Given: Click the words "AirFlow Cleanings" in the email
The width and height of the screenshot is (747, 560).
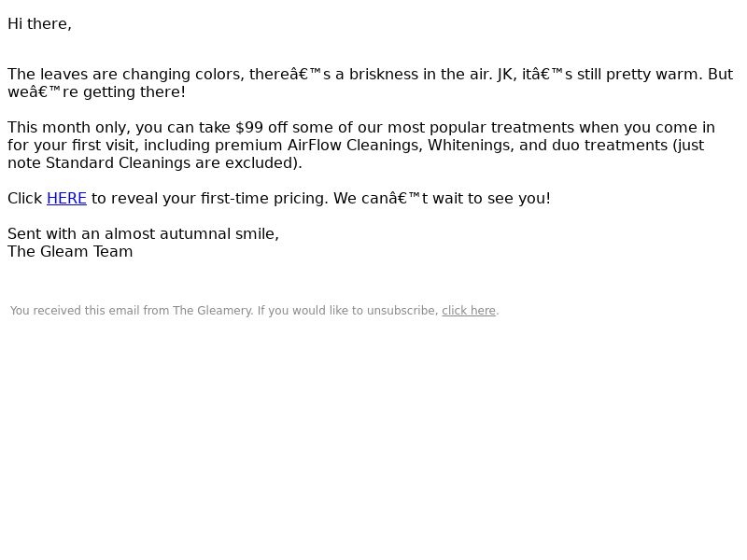Looking at the screenshot, I should 355,146.
